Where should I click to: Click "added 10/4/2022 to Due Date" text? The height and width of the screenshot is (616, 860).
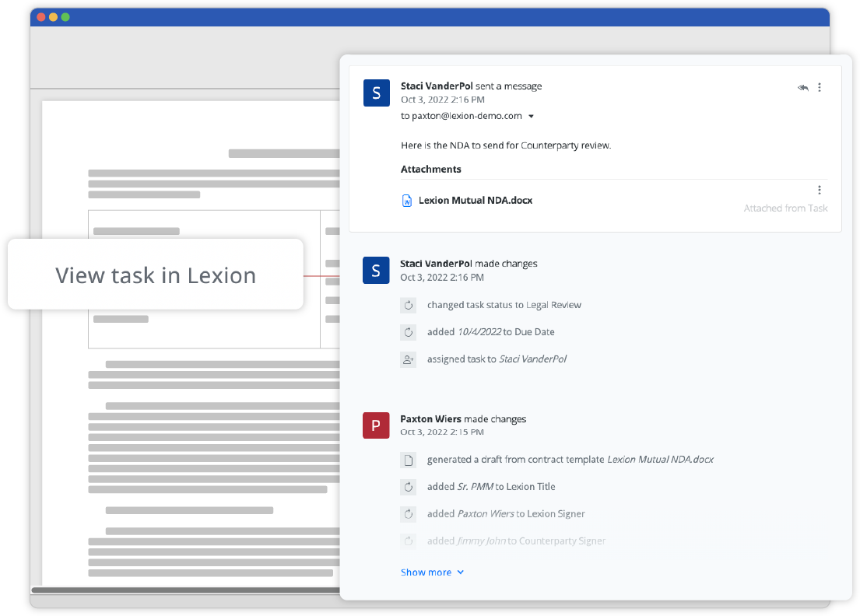click(491, 332)
